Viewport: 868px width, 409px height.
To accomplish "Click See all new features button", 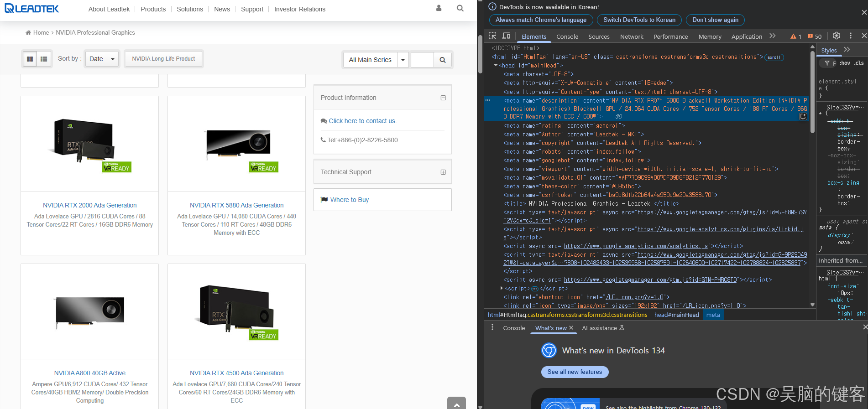I will click(575, 372).
